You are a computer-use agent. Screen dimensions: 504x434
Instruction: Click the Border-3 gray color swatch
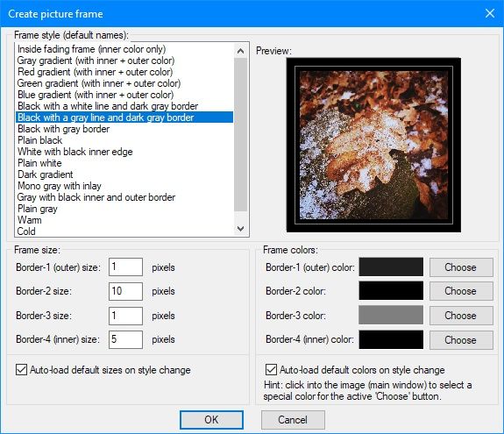pos(391,315)
